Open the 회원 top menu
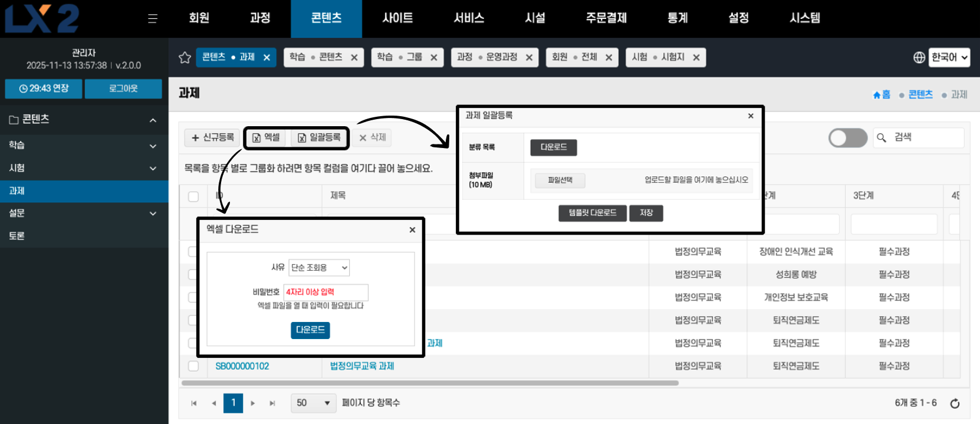The height and width of the screenshot is (424, 980). pyautogui.click(x=199, y=18)
